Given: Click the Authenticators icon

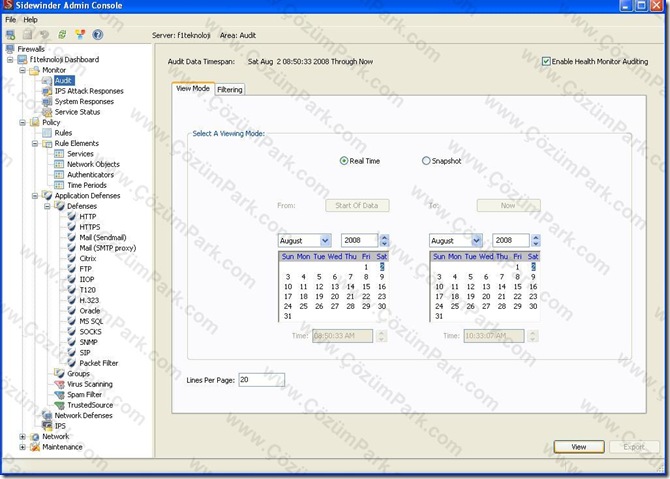Looking at the screenshot, I should click(59, 175).
